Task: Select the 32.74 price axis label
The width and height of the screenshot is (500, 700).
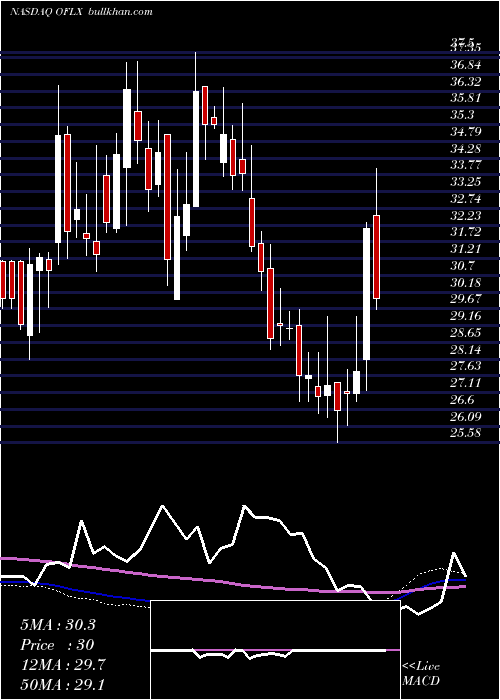Action: coord(466,199)
